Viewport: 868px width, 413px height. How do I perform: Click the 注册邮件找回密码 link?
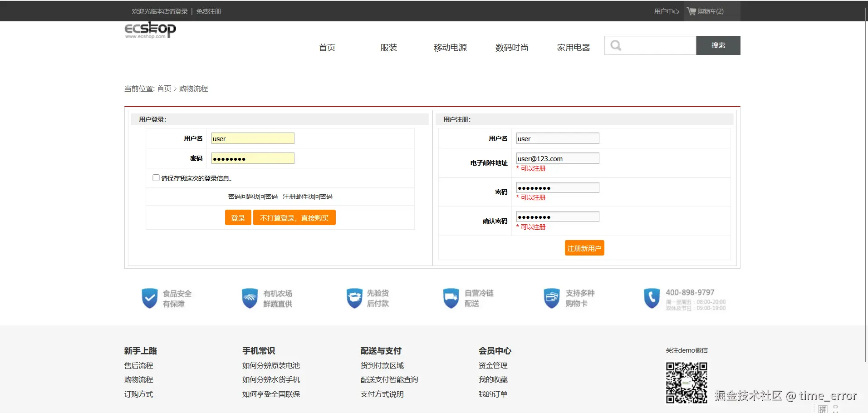click(308, 197)
